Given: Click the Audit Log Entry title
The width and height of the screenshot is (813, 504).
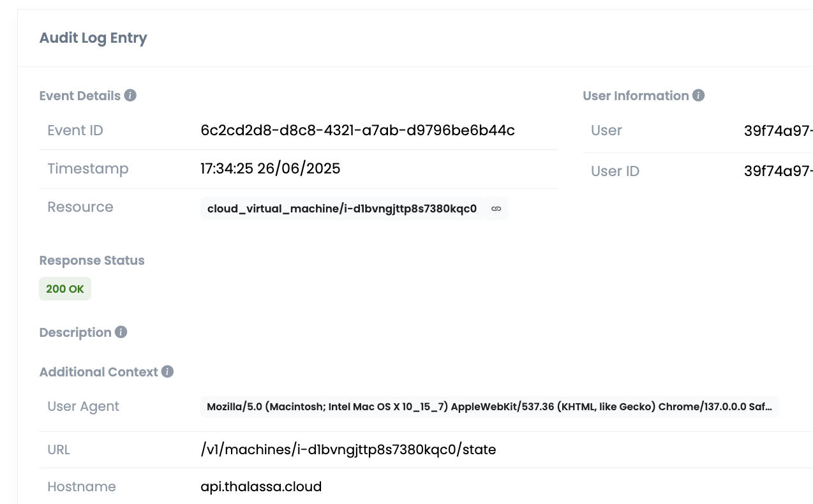Looking at the screenshot, I should coord(93,38).
